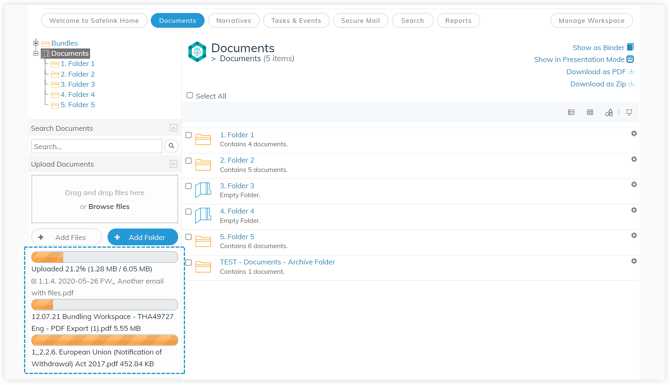Check the box for 5. Folder 5
This screenshot has height=385, width=670.
coord(188,237)
